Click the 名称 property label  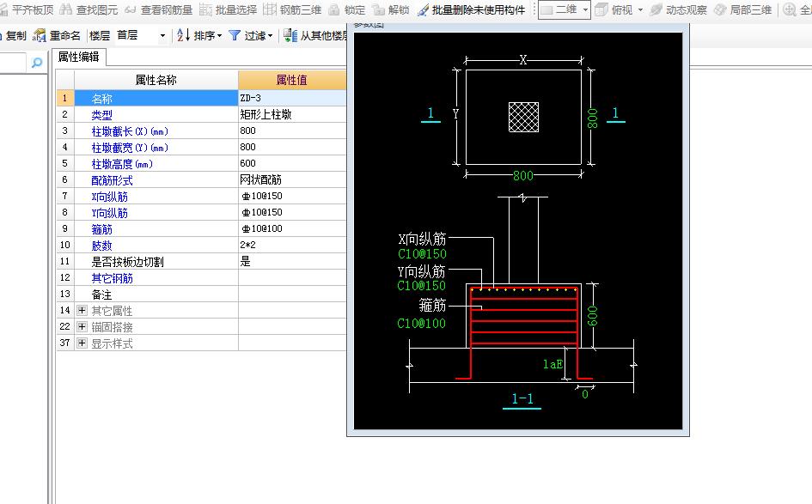pos(102,99)
